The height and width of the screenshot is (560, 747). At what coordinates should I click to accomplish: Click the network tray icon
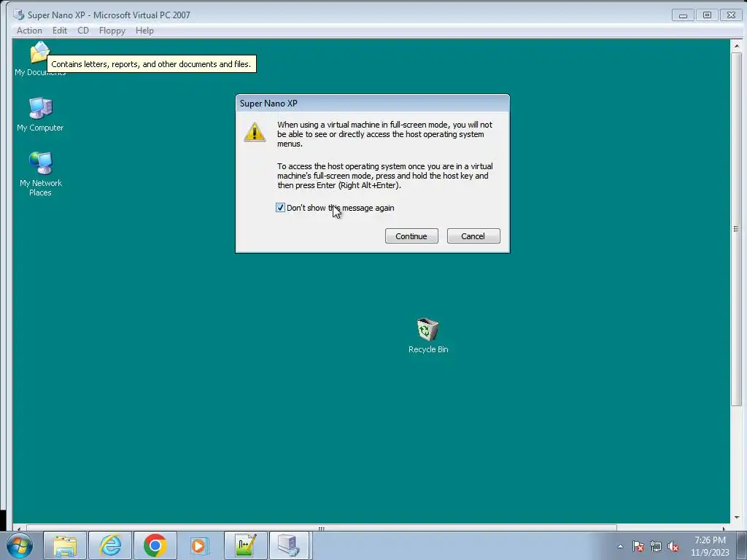pyautogui.click(x=656, y=546)
